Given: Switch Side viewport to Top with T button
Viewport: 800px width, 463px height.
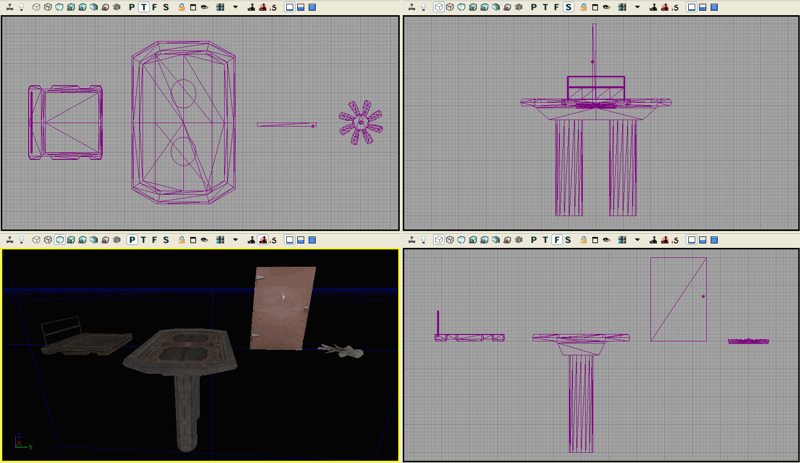Looking at the screenshot, I should [x=545, y=7].
